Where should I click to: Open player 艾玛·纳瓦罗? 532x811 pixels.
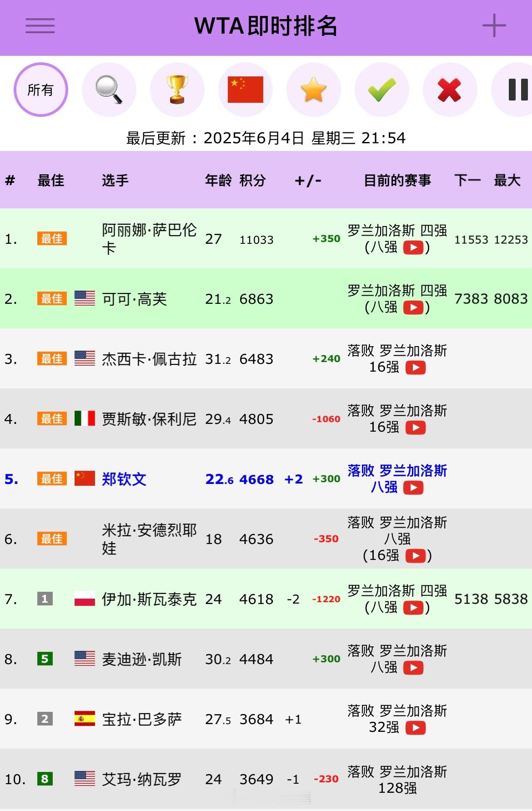pos(142,779)
